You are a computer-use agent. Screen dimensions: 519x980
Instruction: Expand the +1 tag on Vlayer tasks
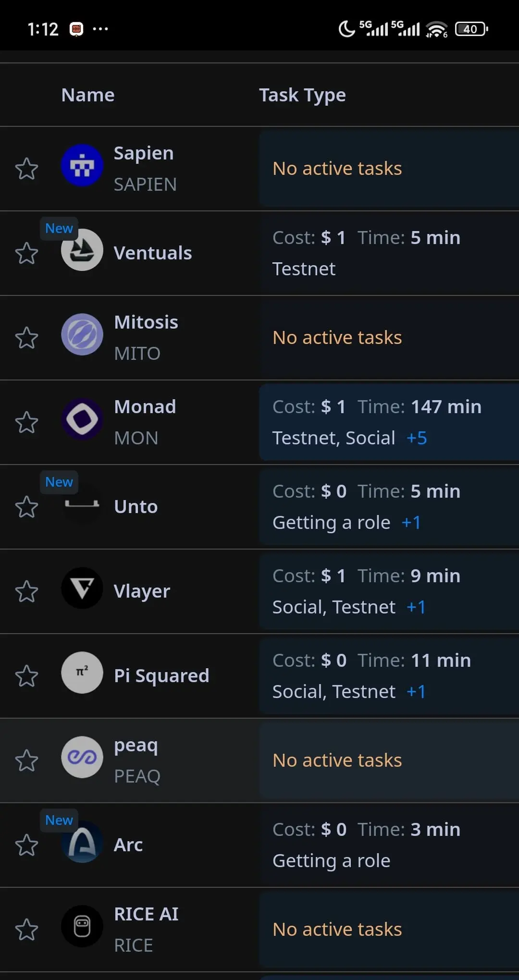416,607
